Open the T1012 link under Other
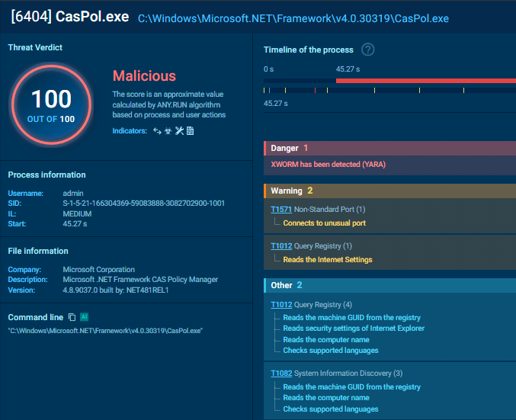This screenshot has width=516, height=420. click(281, 304)
